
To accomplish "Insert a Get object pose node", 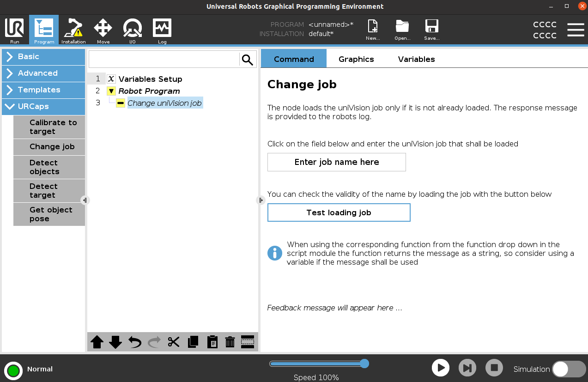I will click(49, 214).
